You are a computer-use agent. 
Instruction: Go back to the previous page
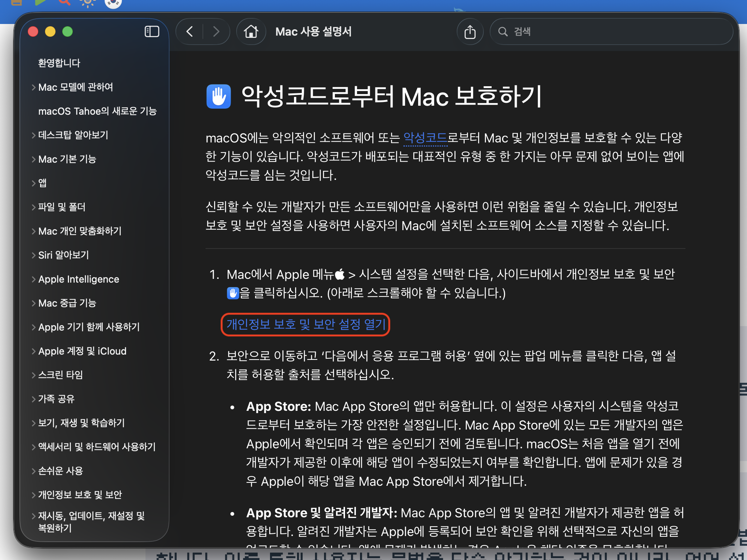[x=190, y=31]
